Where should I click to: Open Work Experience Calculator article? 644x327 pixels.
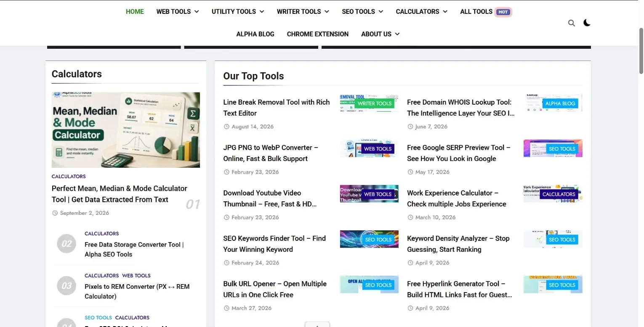(457, 198)
